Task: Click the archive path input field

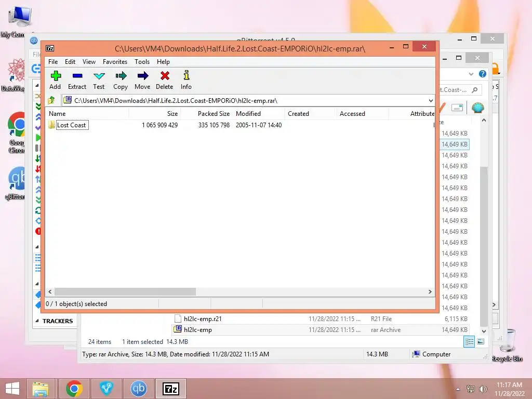Action: (248, 101)
